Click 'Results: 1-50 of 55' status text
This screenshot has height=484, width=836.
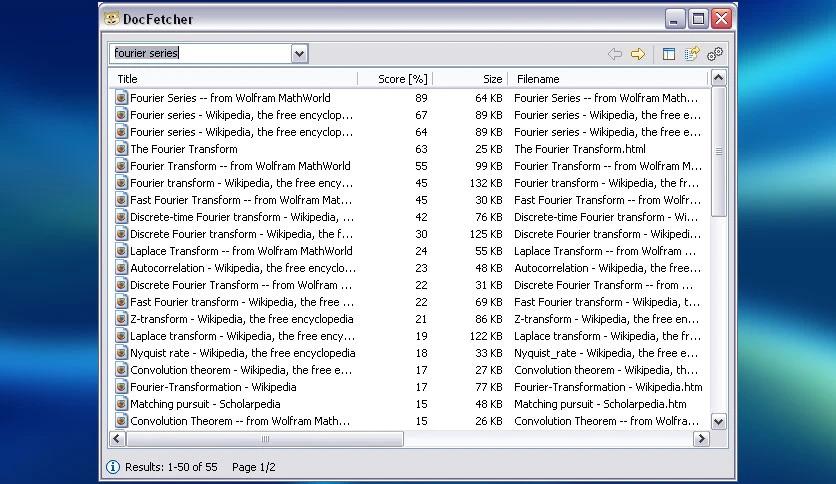[171, 467]
